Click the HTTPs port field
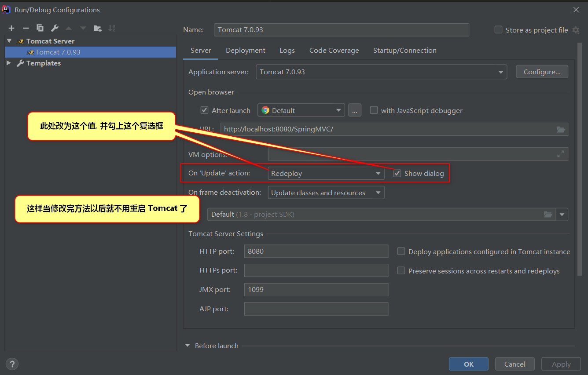This screenshot has width=588, height=375. [x=316, y=270]
